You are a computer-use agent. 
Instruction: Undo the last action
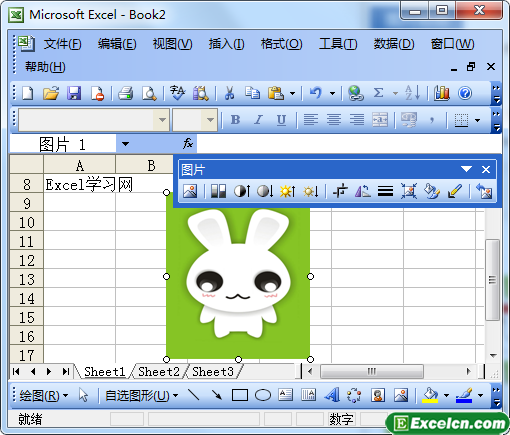pos(316,93)
